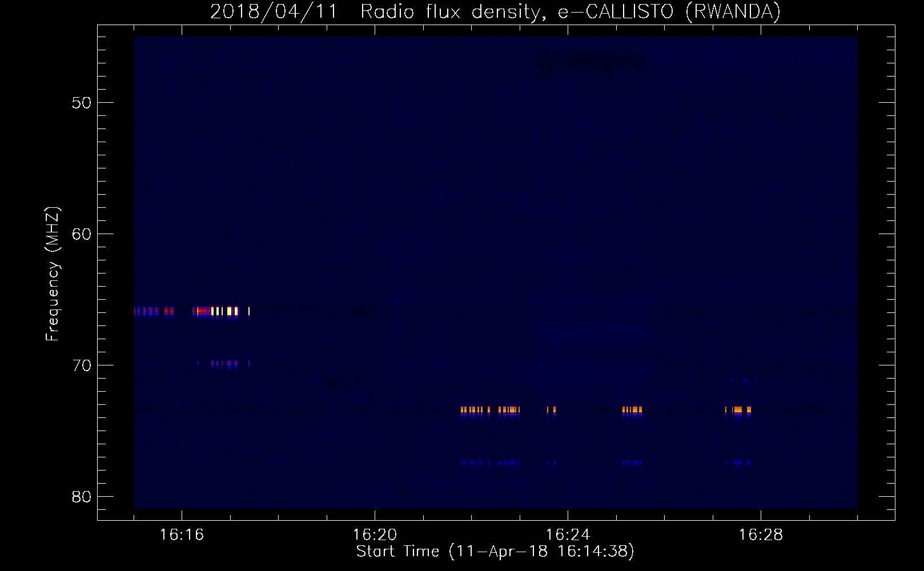Click the faint purple signal near 70 MHz

pyautogui.click(x=224, y=364)
